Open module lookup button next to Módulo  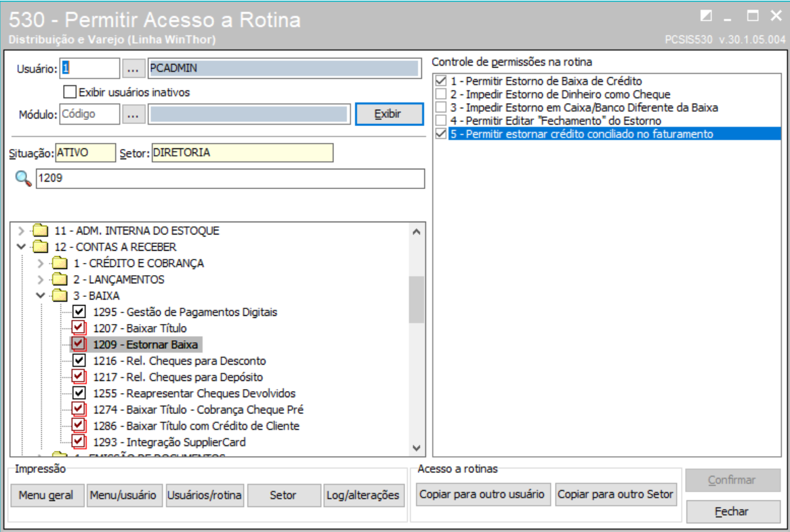click(133, 115)
